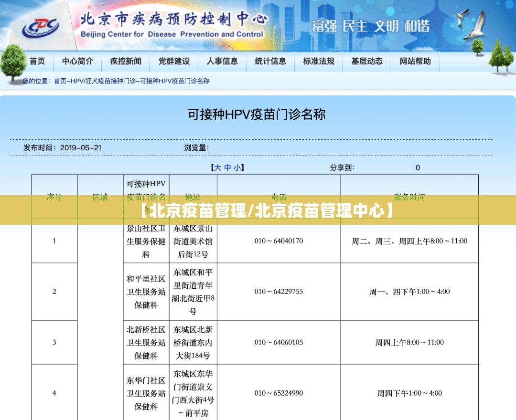Click phone number 010~64060105
516x420 pixels.
coord(279,342)
